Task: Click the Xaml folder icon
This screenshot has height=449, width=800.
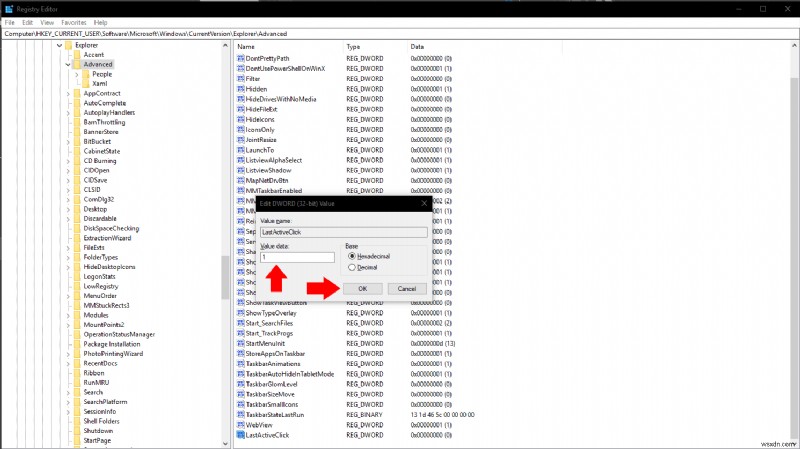Action: [x=86, y=84]
